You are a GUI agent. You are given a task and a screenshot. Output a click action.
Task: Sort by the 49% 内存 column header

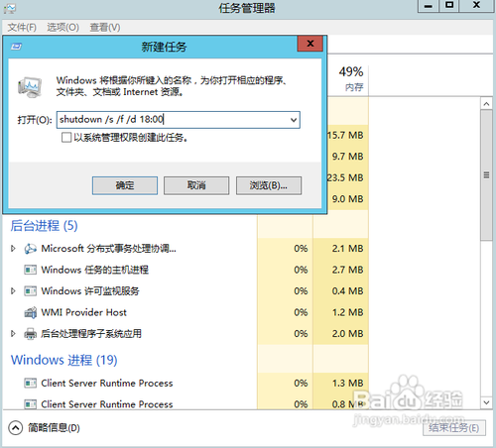351,79
